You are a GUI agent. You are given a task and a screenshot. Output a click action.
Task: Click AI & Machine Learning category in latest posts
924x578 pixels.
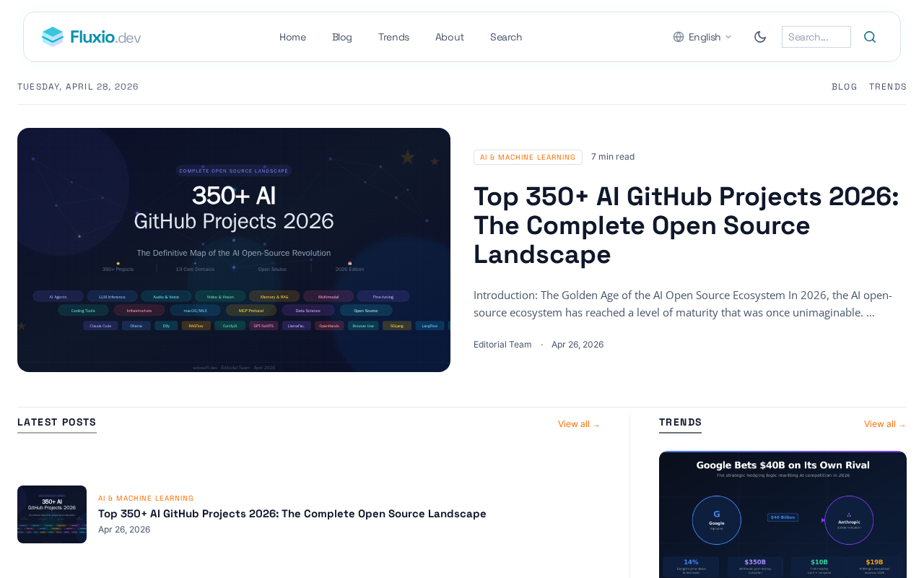(x=146, y=499)
